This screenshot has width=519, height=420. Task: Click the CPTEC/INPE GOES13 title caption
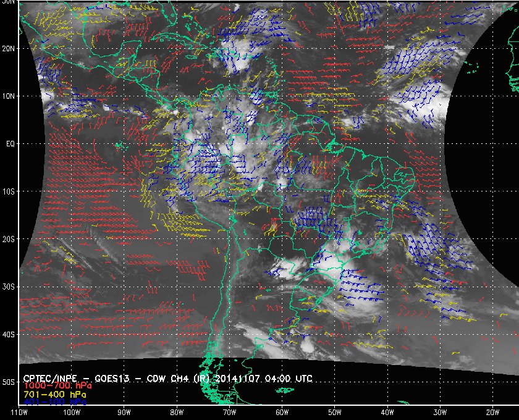168,379
